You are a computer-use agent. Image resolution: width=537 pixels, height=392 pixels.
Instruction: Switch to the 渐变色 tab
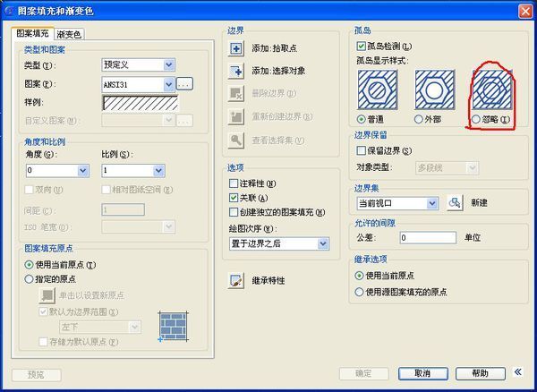pyautogui.click(x=69, y=34)
